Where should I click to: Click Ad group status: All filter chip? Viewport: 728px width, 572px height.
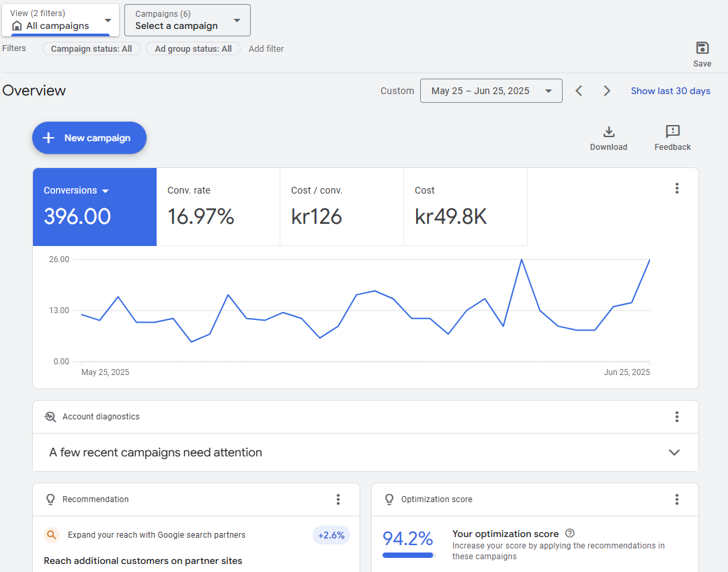tap(193, 49)
